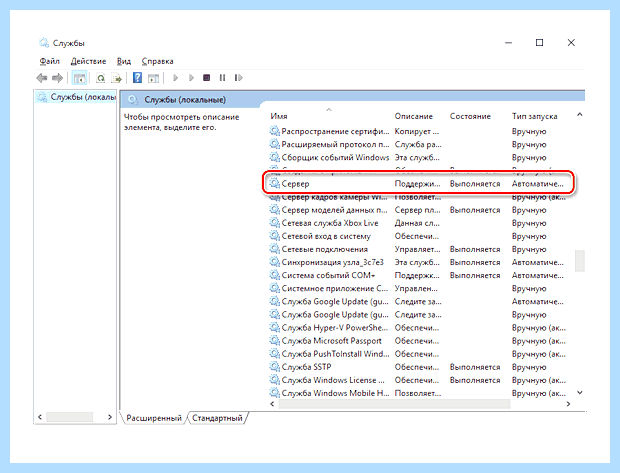Click left pane horizontal scroll right arrow
620x473 pixels.
point(110,417)
